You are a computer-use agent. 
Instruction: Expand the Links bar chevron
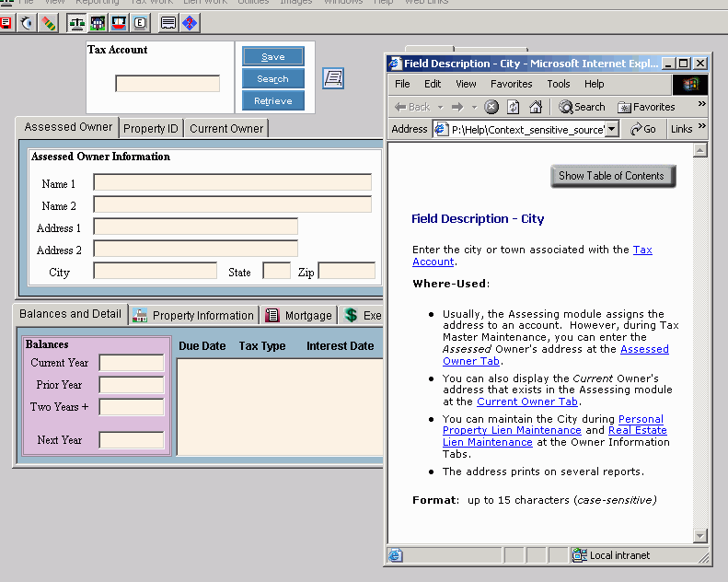[x=702, y=126]
